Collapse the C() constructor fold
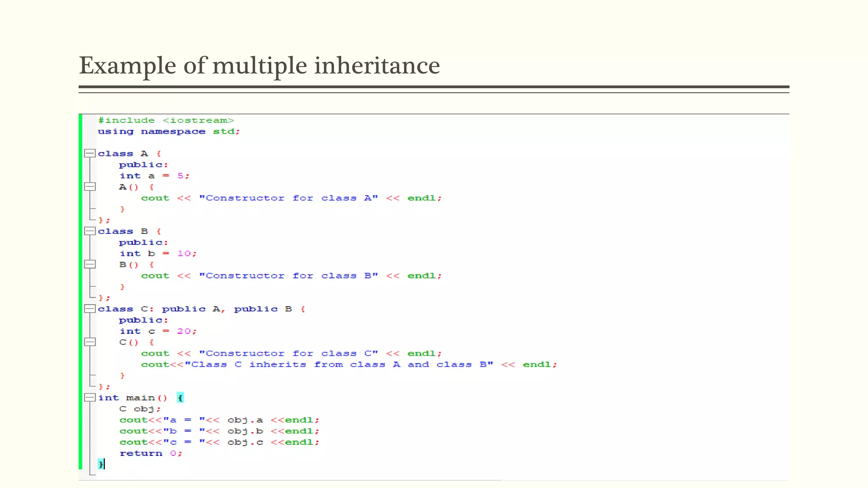The height and width of the screenshot is (488, 868). click(x=89, y=342)
